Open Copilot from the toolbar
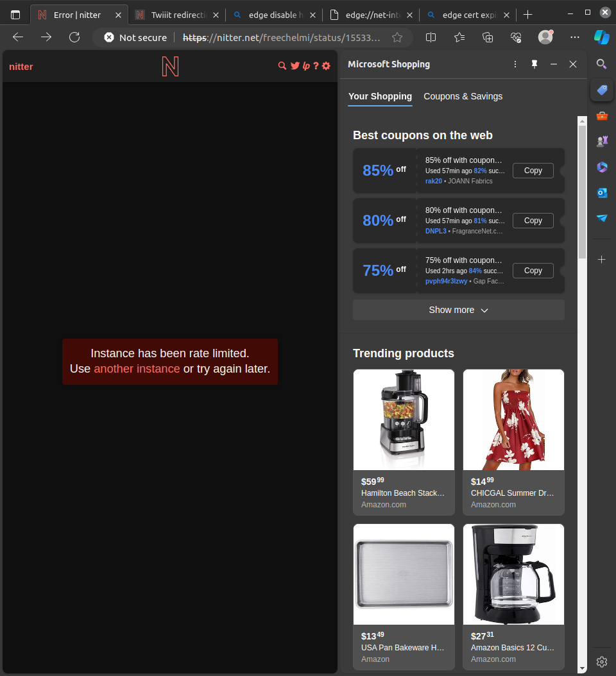The image size is (616, 676). pos(602,37)
